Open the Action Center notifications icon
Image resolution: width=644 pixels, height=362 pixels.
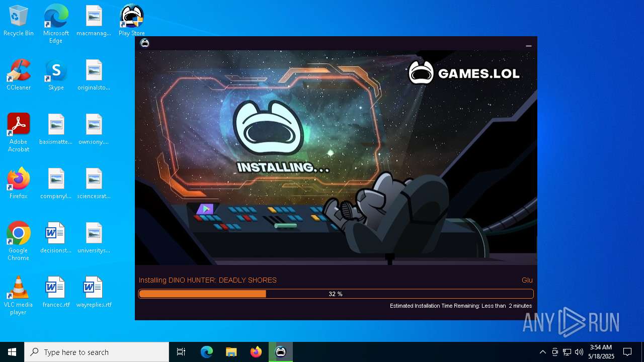[627, 352]
